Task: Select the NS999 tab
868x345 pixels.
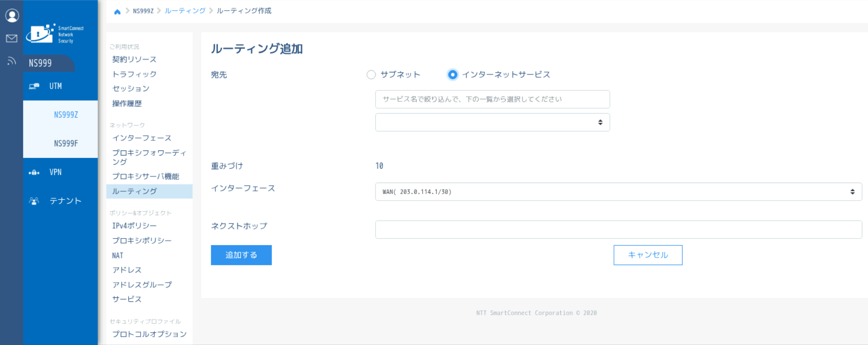Action: (x=48, y=63)
